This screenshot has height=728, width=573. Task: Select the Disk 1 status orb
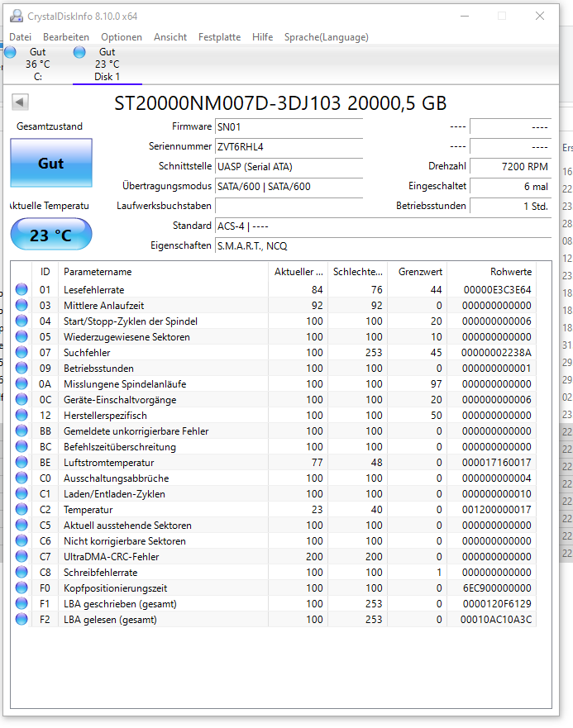point(79,52)
